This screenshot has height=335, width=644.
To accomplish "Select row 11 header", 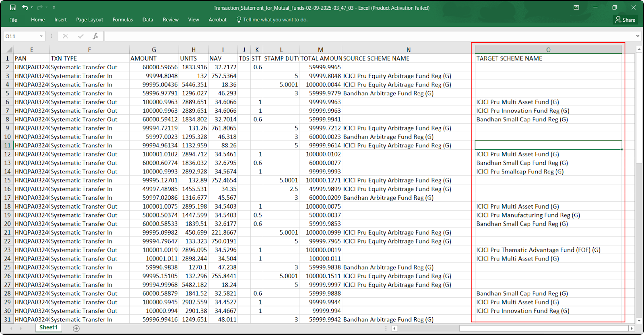I will click(8, 145).
